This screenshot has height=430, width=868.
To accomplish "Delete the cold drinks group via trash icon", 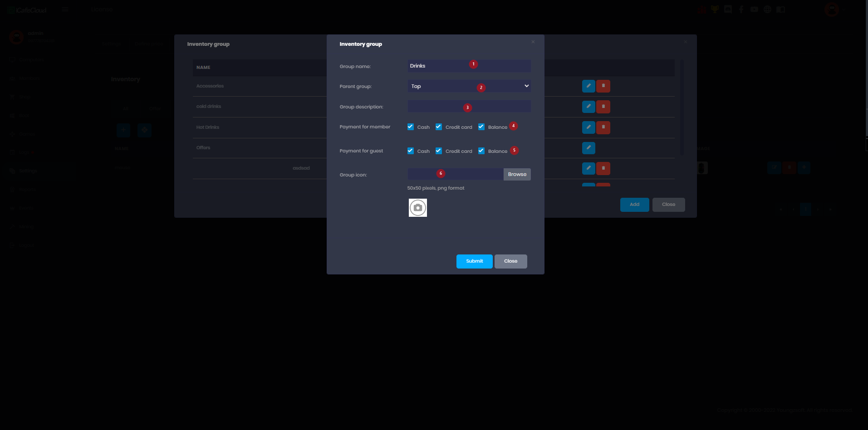I will 603,107.
